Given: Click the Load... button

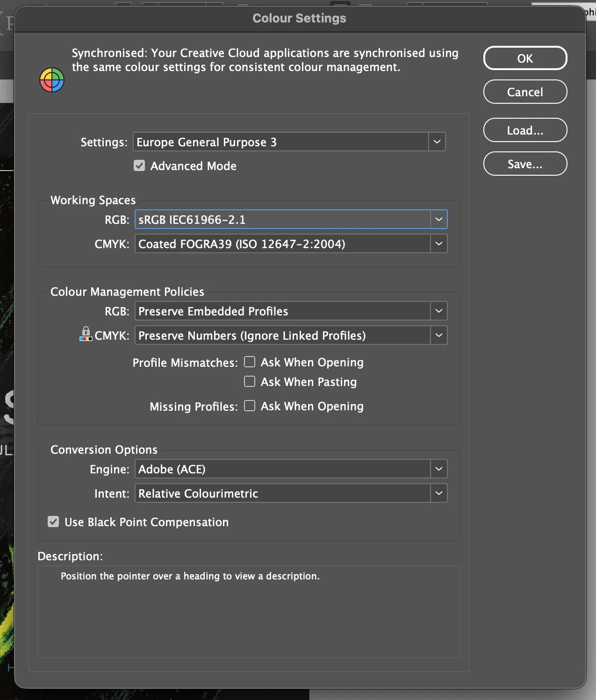Looking at the screenshot, I should coord(525,130).
